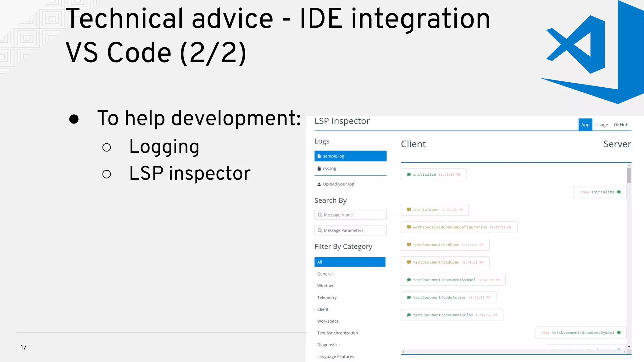
Task: Click the Message Parameters search magnifier icon
Action: tap(320, 230)
